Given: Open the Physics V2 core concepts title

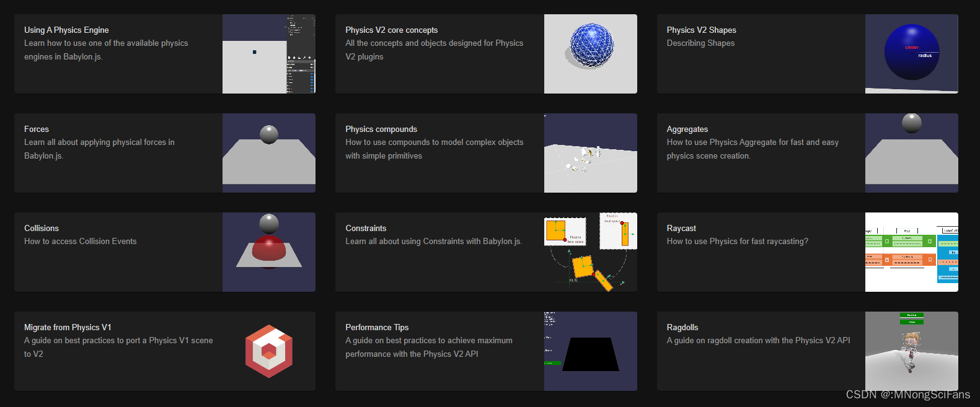Looking at the screenshot, I should [391, 30].
